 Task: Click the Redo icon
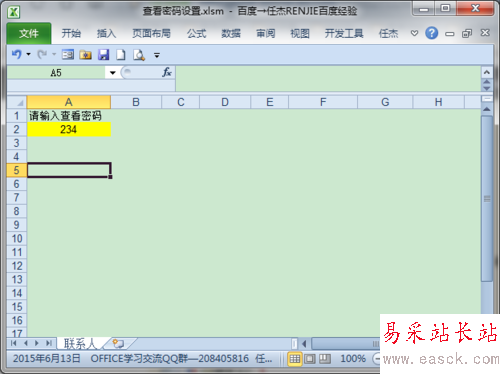pos(42,54)
